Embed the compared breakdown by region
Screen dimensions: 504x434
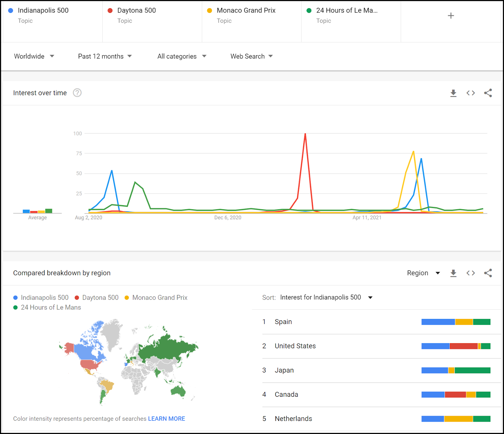click(x=471, y=273)
